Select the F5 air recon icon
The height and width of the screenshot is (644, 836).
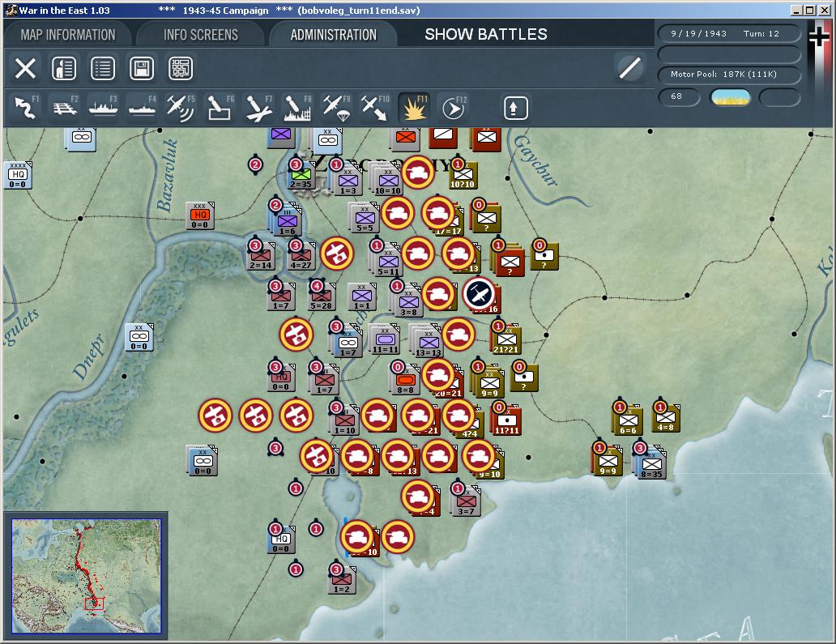coord(180,107)
